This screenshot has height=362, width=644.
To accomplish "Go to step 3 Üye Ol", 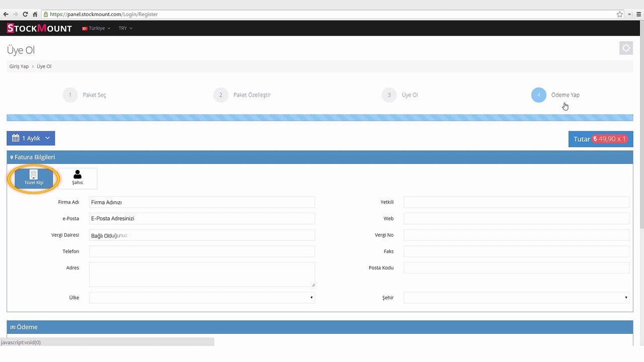I will (400, 95).
